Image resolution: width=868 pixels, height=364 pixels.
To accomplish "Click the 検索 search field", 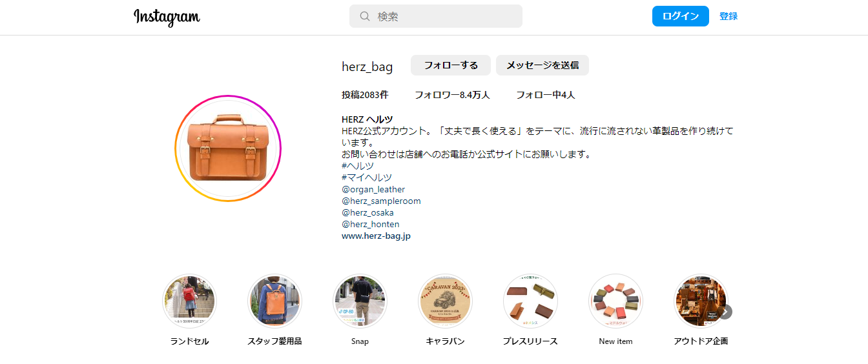I will coord(436,16).
